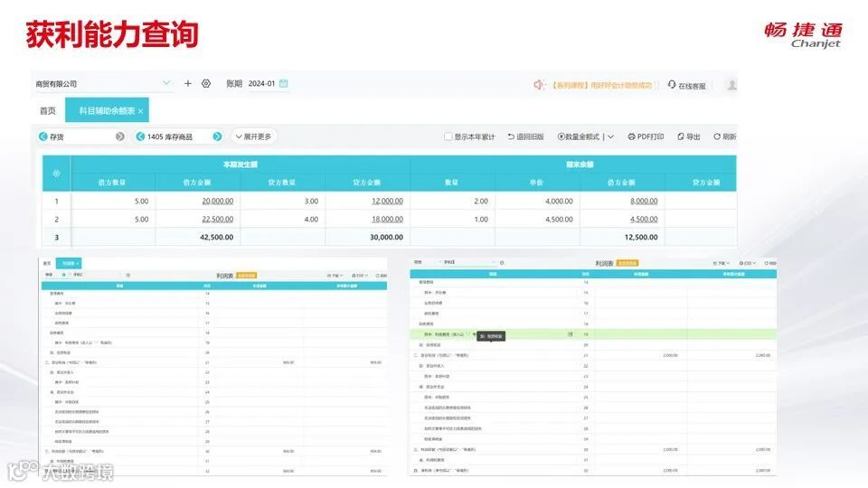This screenshot has width=868, height=488.
Task: Open the 系列课程 orange promotional link
Action: point(602,85)
